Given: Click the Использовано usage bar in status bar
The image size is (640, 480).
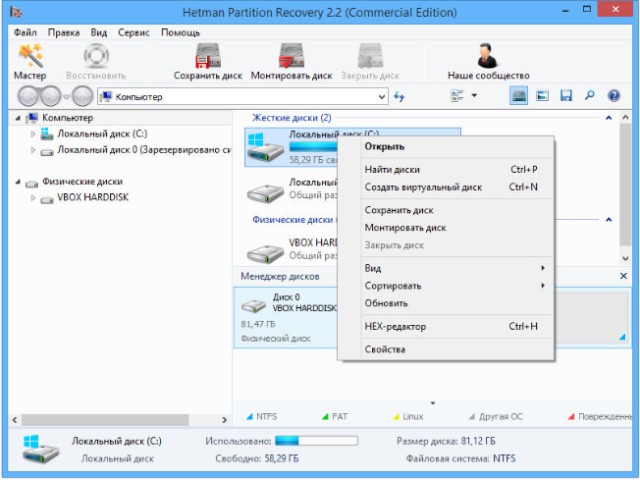Looking at the screenshot, I should click(316, 441).
